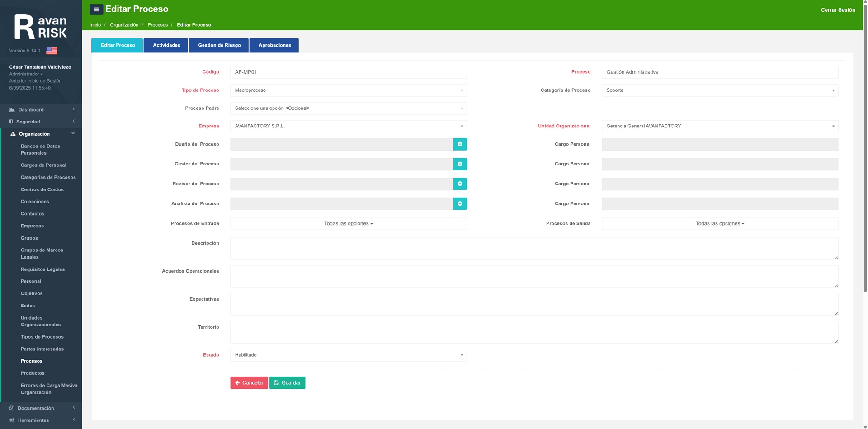Add an Analista del Proceso with plus button
This screenshot has width=868, height=429.
[x=460, y=204]
